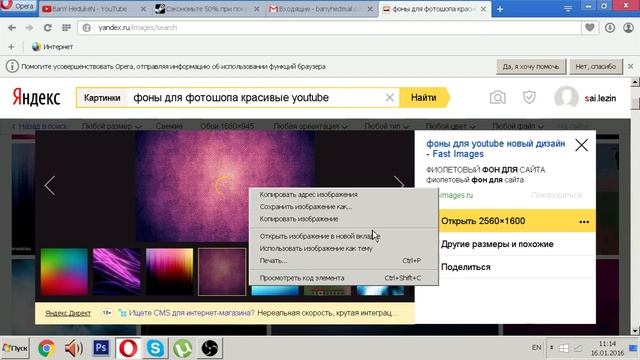Viewport: 640px width, 360px height.
Task: Dismiss the Opera improvement notification bar
Action: click(x=631, y=66)
